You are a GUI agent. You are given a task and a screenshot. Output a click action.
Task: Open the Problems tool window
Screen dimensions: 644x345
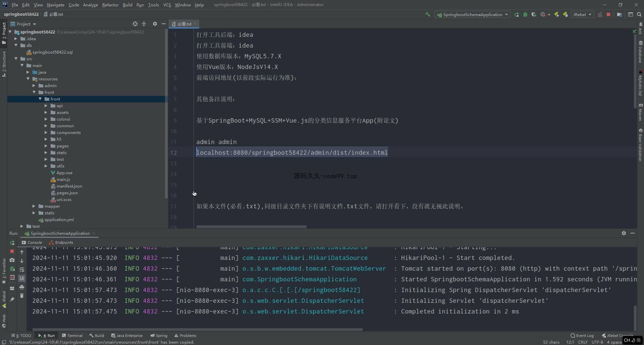[185, 335]
